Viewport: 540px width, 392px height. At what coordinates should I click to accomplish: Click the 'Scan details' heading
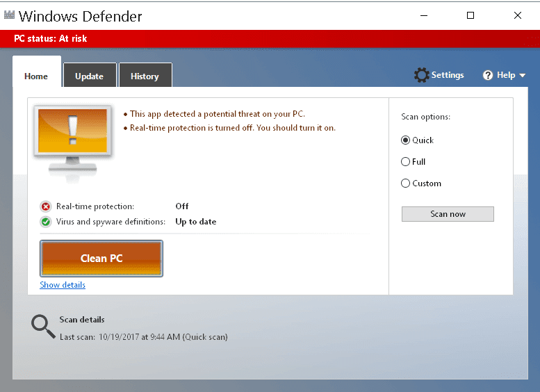coord(81,320)
